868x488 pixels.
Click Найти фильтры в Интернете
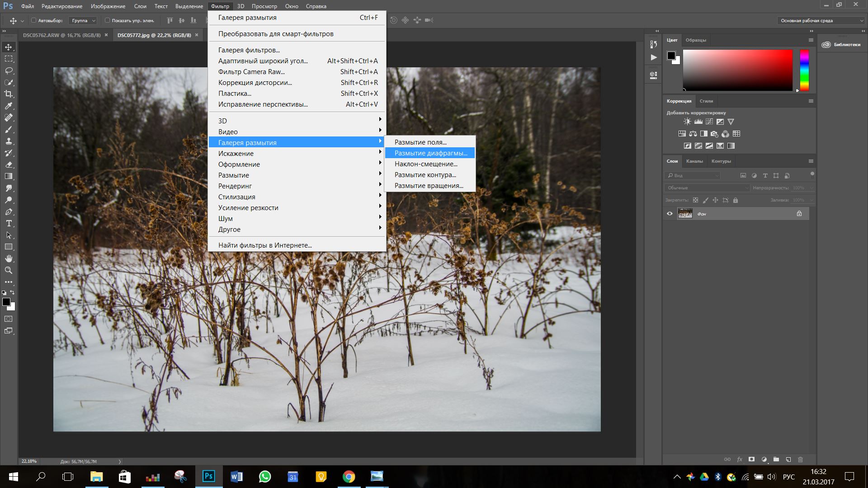tap(297, 245)
